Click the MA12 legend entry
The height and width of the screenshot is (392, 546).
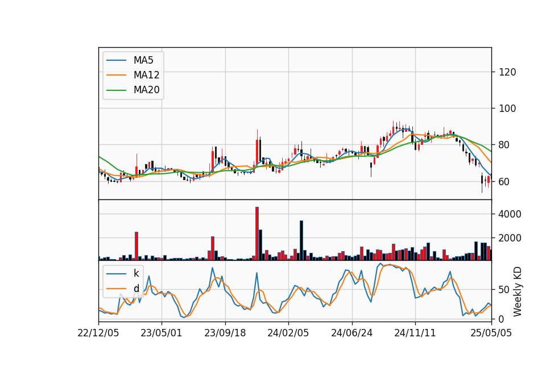pos(133,75)
